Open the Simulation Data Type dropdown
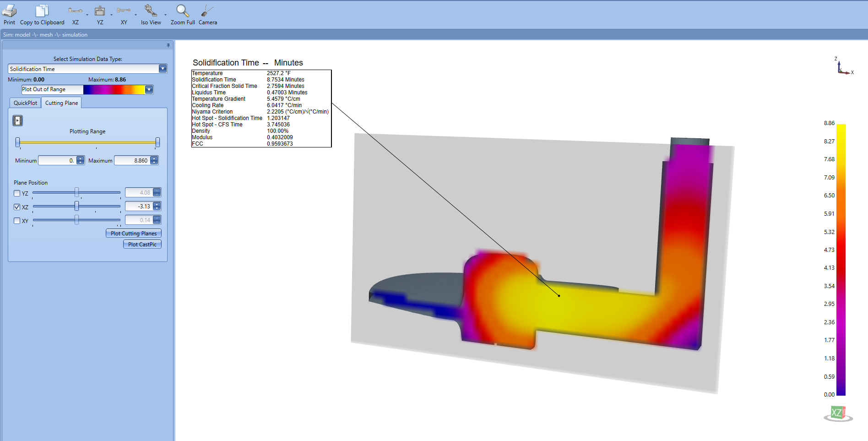 tap(163, 69)
